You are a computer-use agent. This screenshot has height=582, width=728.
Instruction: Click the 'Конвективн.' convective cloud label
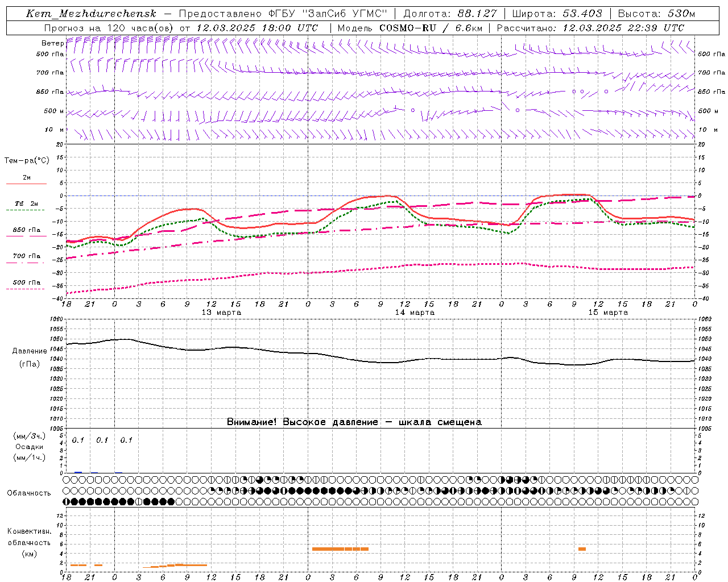pos(30,531)
